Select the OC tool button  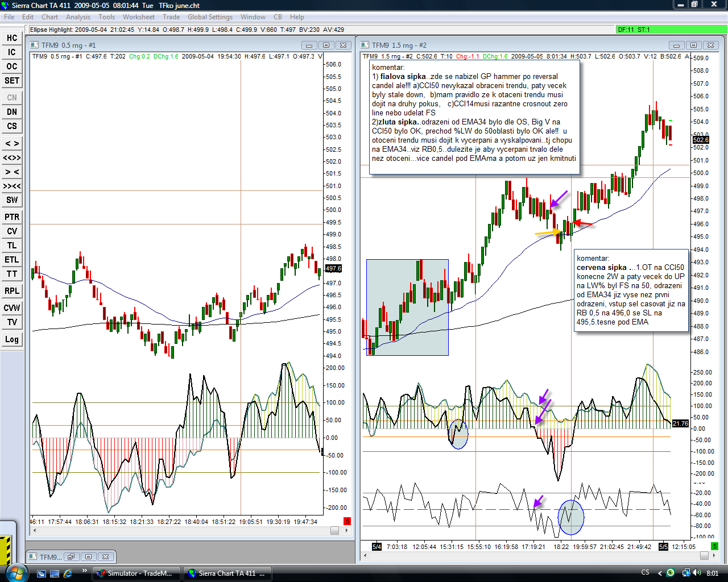click(12, 66)
